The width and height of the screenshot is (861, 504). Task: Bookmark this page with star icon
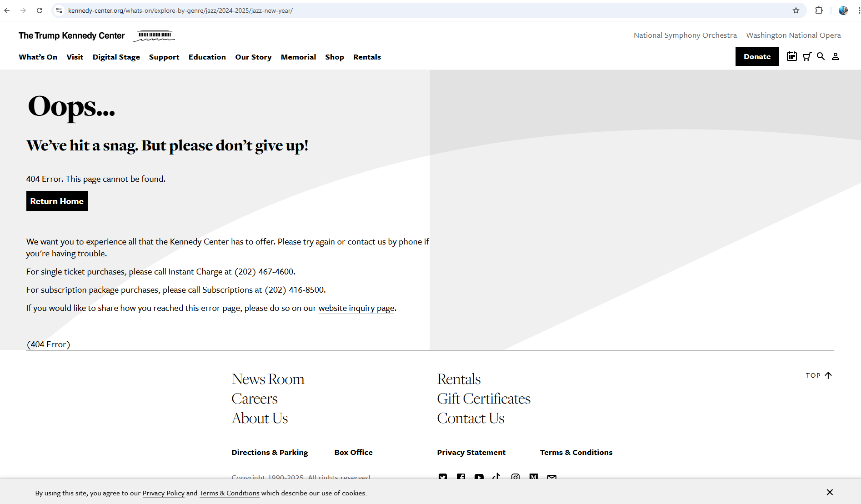pyautogui.click(x=796, y=10)
